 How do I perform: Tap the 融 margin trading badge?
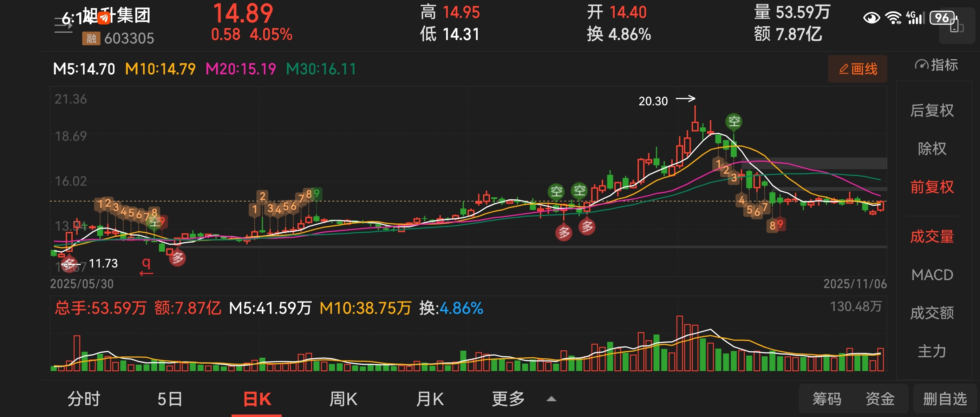[91, 38]
